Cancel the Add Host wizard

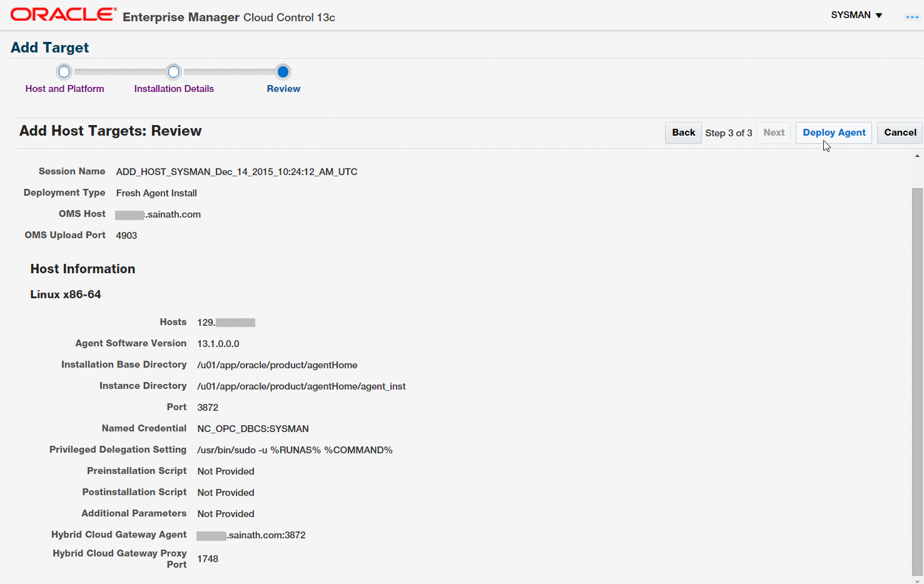(900, 133)
